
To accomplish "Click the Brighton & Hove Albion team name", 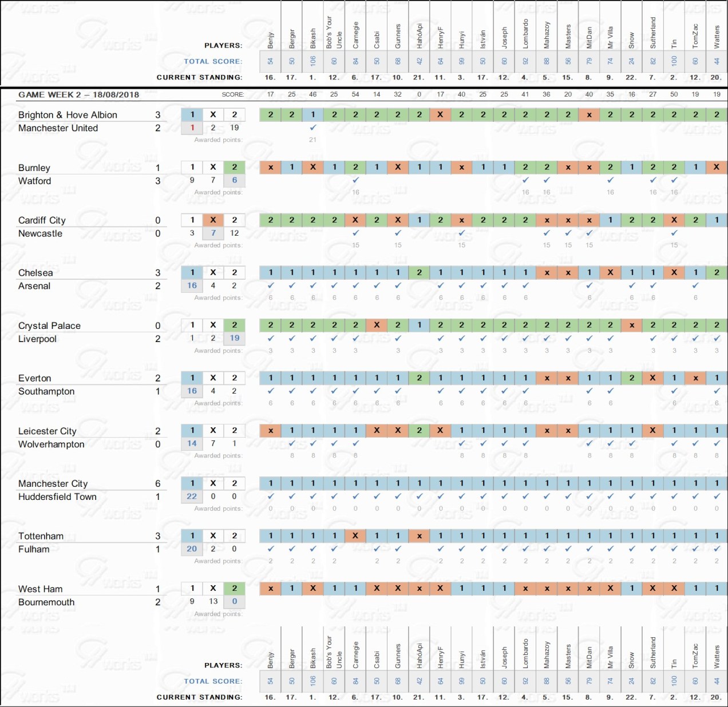I will tap(68, 115).
